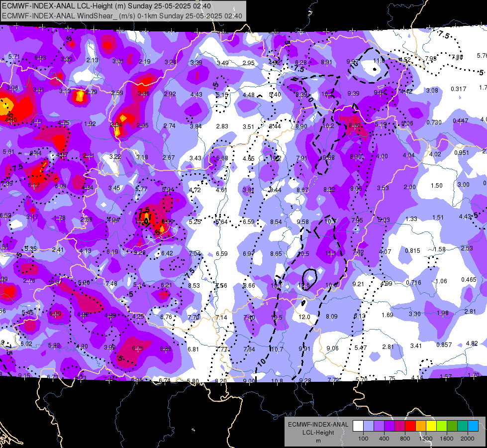Click the legend tick label '2000'
The width and height of the screenshot is (487, 448).
[468, 439]
